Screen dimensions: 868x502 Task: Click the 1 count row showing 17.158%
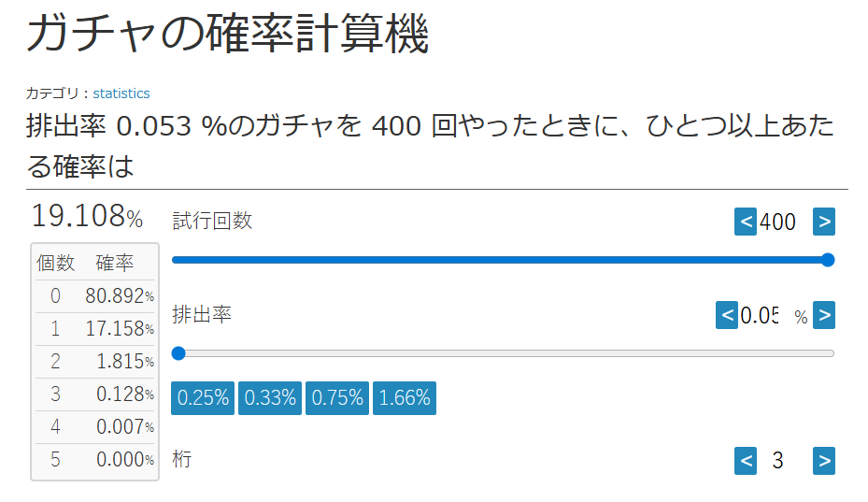tap(94, 329)
